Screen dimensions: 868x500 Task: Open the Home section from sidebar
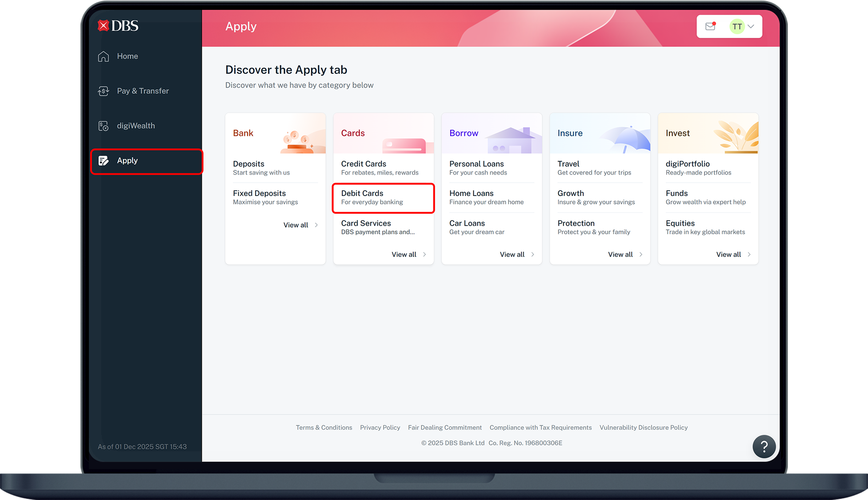click(x=127, y=56)
